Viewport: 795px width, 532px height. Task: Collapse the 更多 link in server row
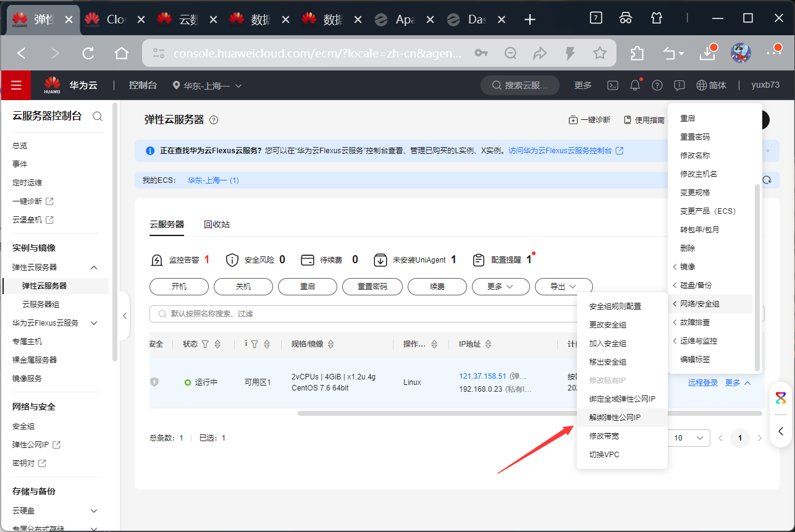pyautogui.click(x=738, y=383)
